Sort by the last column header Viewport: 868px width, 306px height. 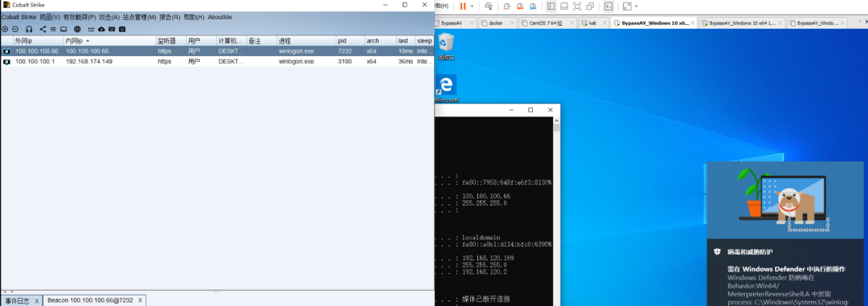click(405, 41)
